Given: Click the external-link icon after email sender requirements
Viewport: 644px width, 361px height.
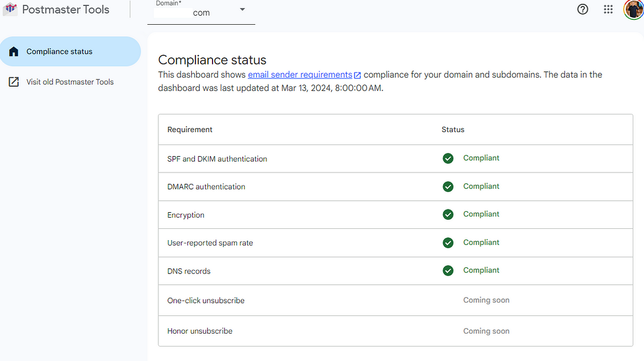Looking at the screenshot, I should pos(357,75).
